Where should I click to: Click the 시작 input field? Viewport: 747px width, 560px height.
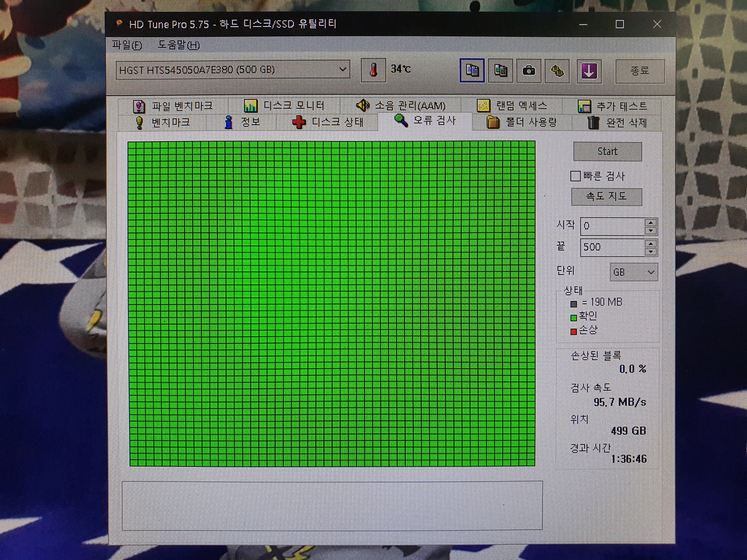[x=613, y=226]
